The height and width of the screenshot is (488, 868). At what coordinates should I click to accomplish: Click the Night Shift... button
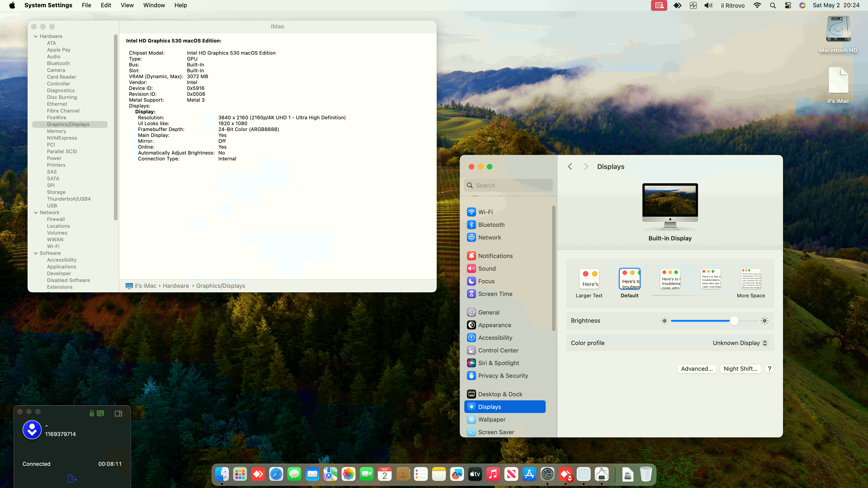740,369
